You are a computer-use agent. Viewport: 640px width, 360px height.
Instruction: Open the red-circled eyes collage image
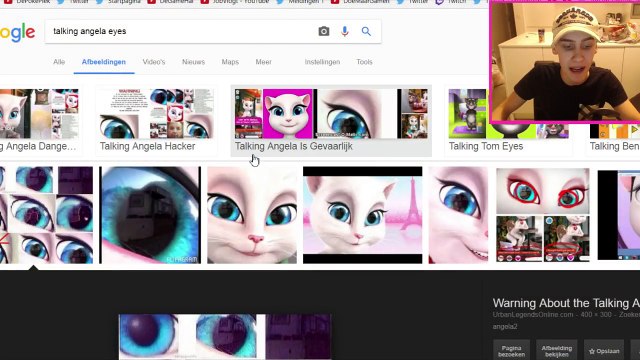tap(543, 215)
